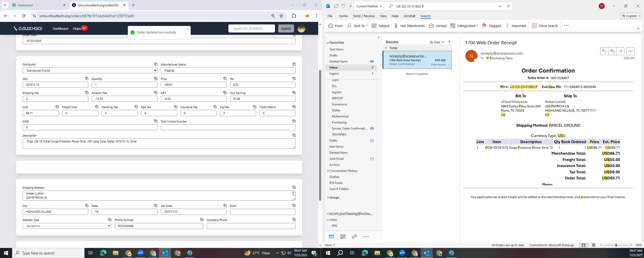The height and width of the screenshot is (258, 644).
Task: Click into Search PO_NUMBER field
Action: (252, 28)
